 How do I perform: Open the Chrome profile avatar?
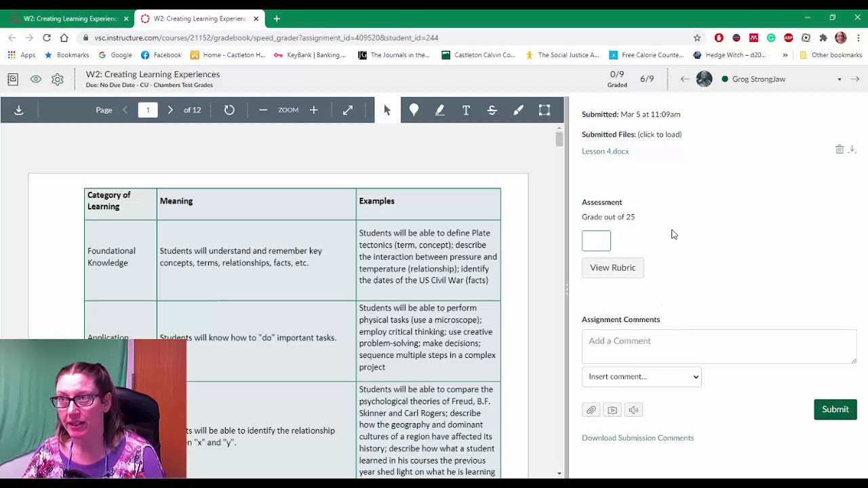841,38
